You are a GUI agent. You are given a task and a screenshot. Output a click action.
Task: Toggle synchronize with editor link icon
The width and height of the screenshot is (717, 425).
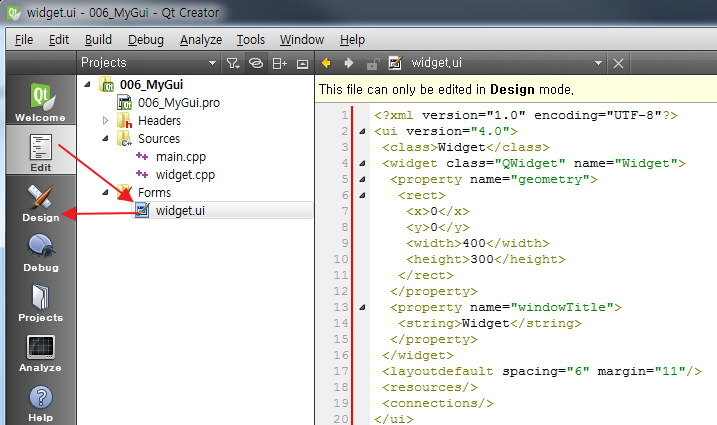[256, 63]
